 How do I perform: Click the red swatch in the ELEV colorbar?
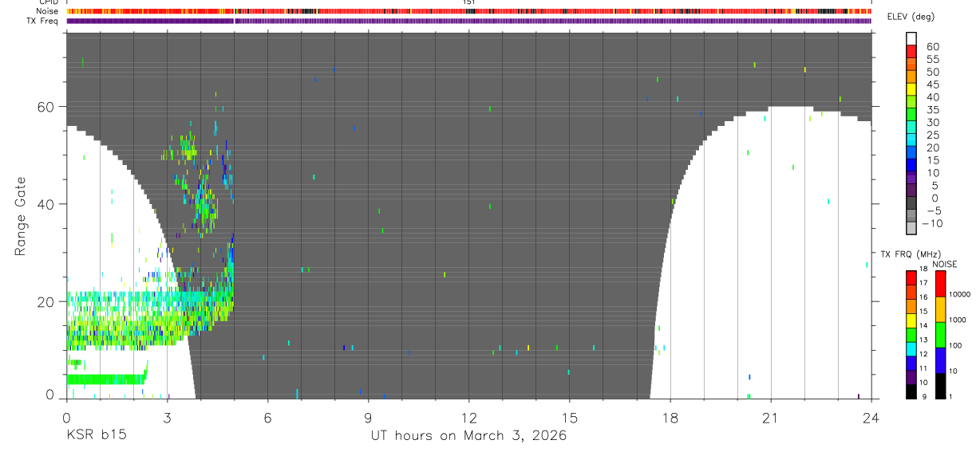(x=911, y=51)
